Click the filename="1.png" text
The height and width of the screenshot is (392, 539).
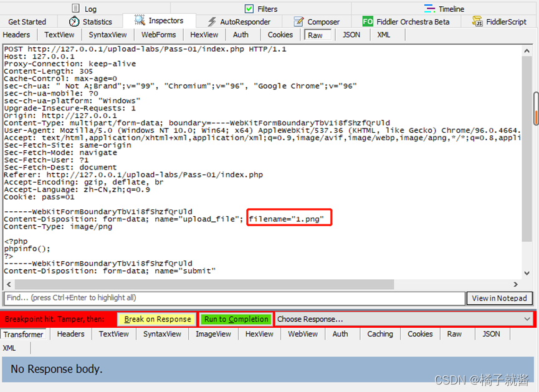[287, 219]
